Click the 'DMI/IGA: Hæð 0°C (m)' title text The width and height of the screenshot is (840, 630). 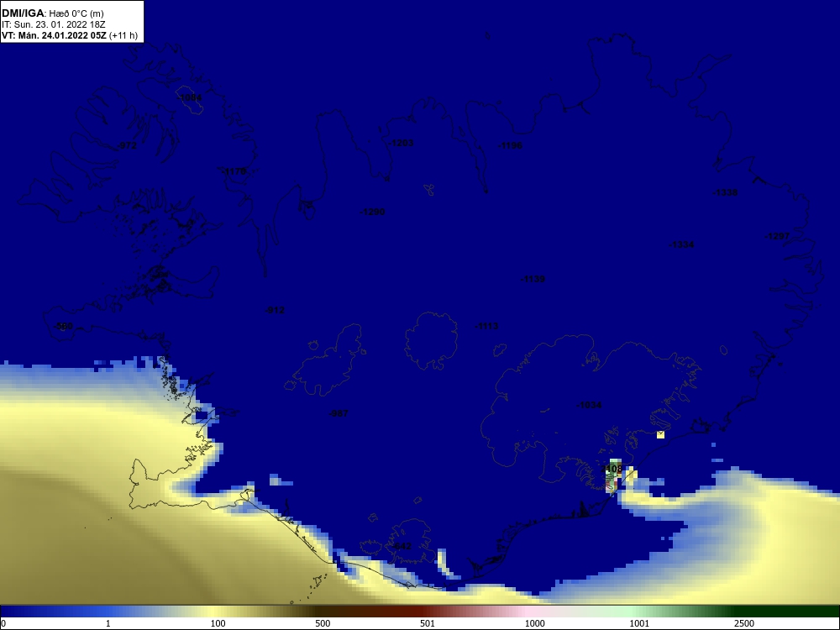coord(52,13)
